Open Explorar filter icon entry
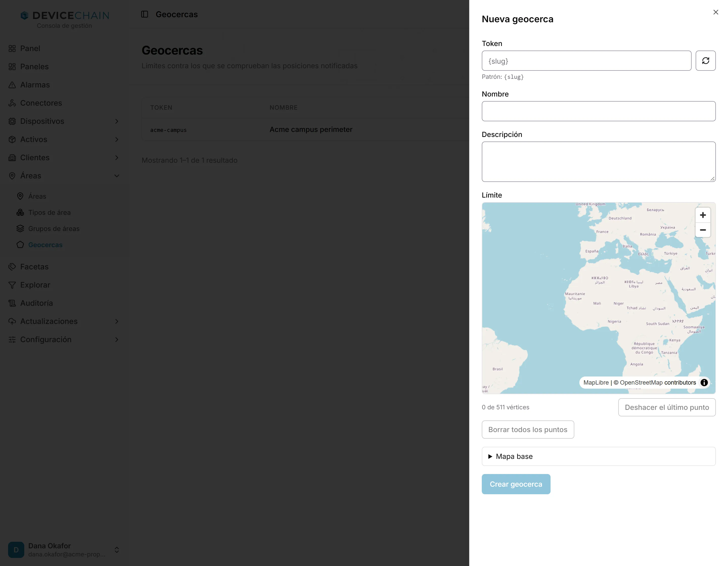Viewport: 728px width, 566px height. (x=64, y=285)
